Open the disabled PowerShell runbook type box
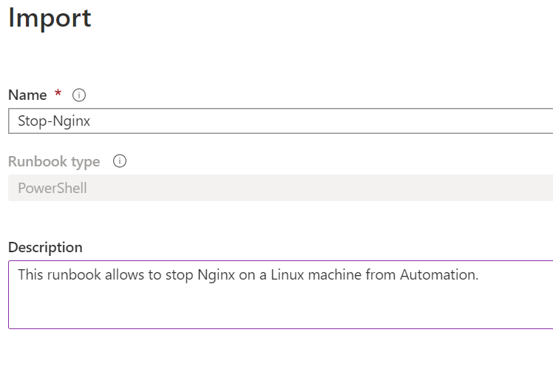 (281, 188)
